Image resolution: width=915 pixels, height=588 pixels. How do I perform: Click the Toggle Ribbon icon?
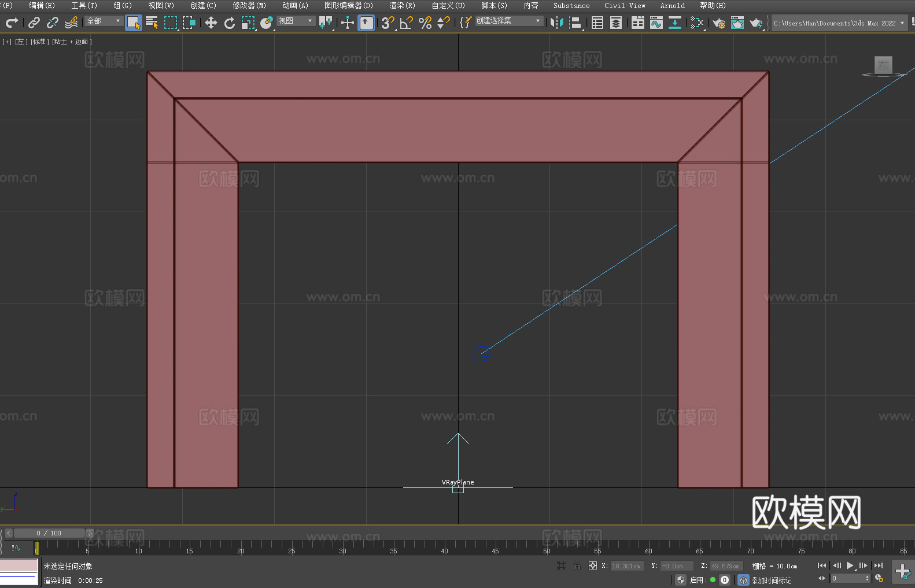pos(638,23)
